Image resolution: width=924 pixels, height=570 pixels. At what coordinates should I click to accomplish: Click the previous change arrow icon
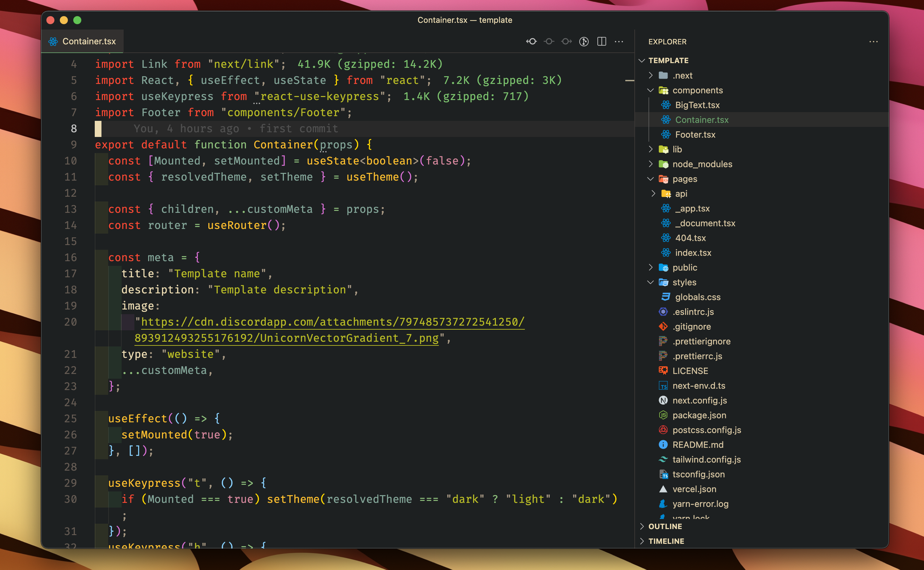[532, 42]
